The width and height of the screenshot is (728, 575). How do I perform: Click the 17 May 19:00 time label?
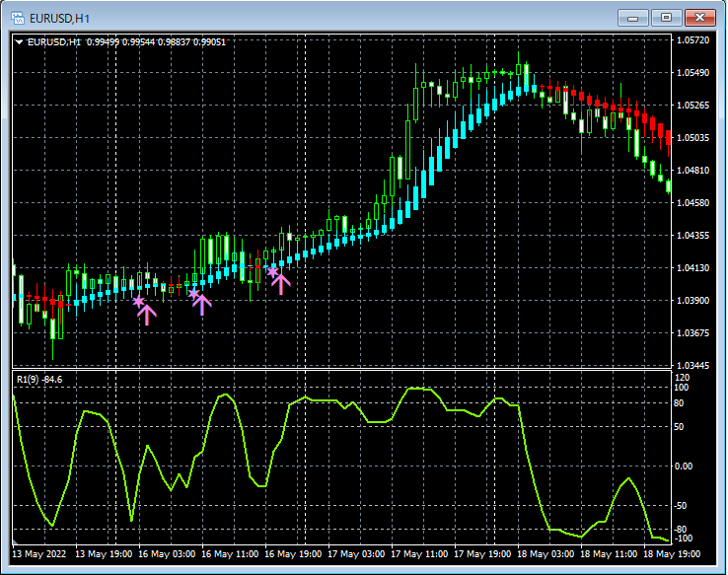click(x=482, y=553)
